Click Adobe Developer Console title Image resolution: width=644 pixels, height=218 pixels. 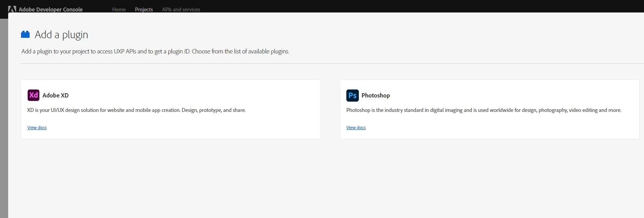(51, 9)
